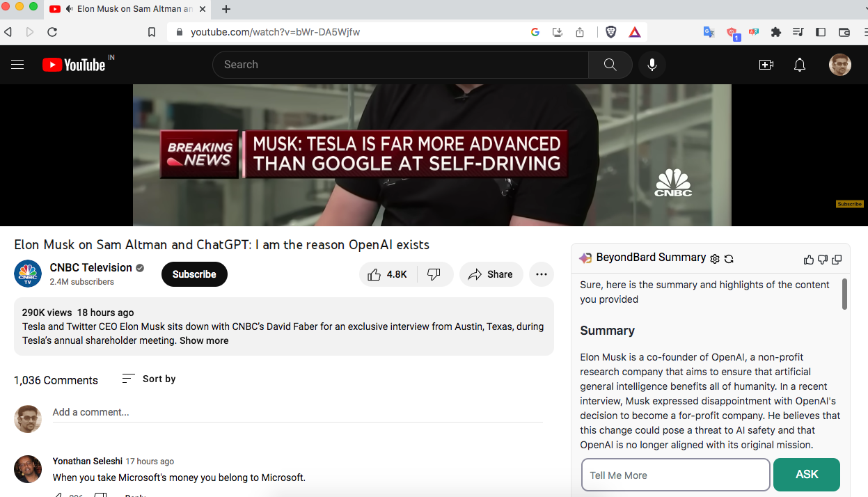Open the three-dot more actions menu

pyautogui.click(x=542, y=274)
